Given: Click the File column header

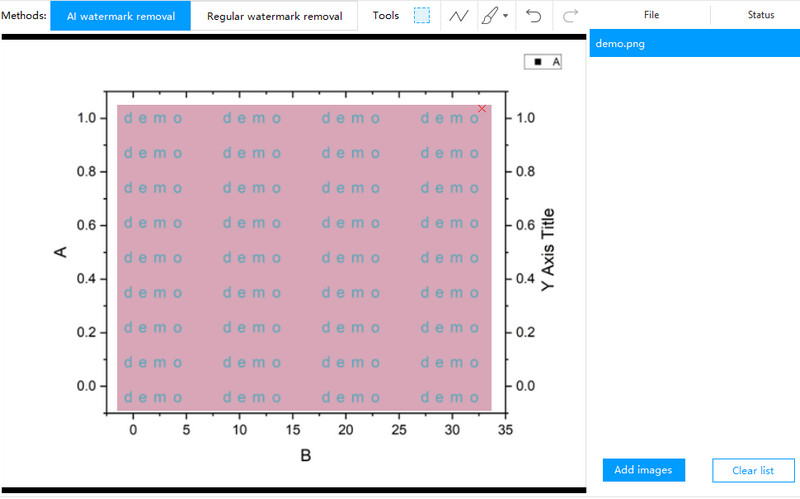Looking at the screenshot, I should click(651, 16).
